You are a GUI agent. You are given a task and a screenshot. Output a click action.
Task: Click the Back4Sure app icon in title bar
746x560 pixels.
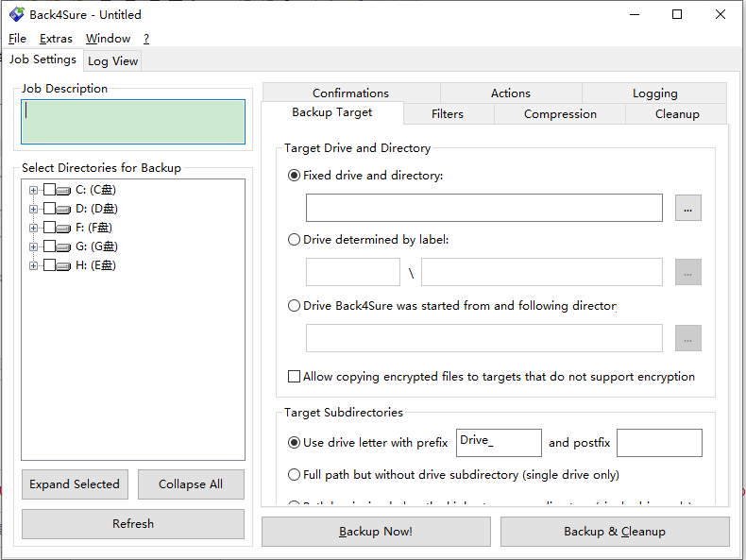17,14
